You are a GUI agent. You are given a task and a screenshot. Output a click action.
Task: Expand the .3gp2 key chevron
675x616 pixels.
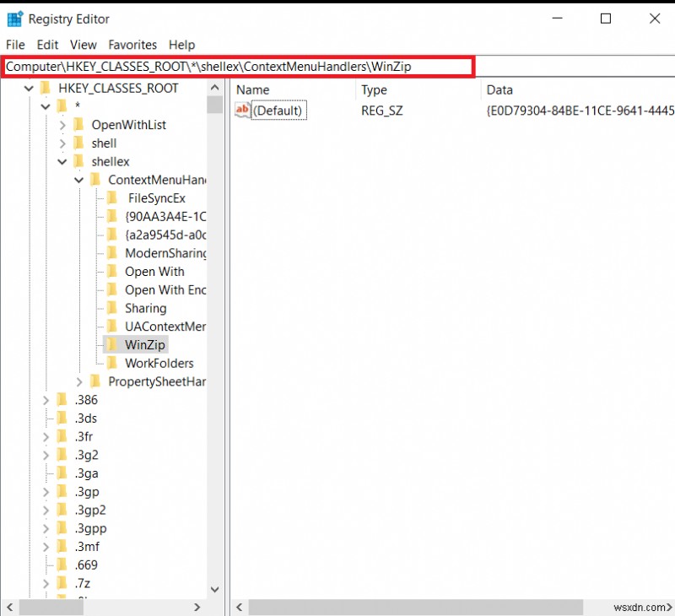[46, 511]
